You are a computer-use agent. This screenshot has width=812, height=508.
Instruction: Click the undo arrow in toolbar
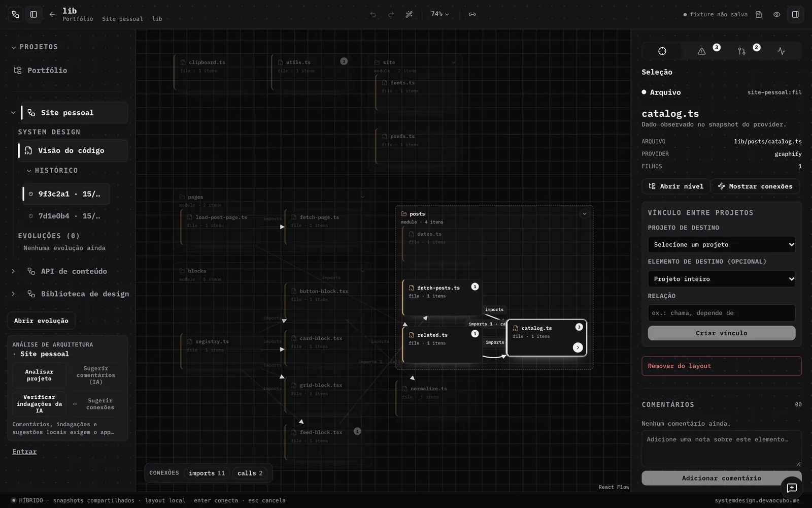tap(373, 14)
